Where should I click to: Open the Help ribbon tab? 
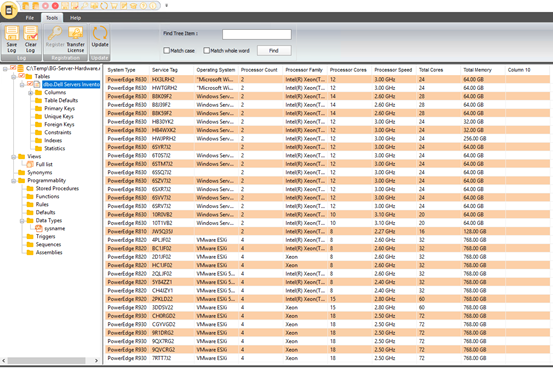point(75,18)
